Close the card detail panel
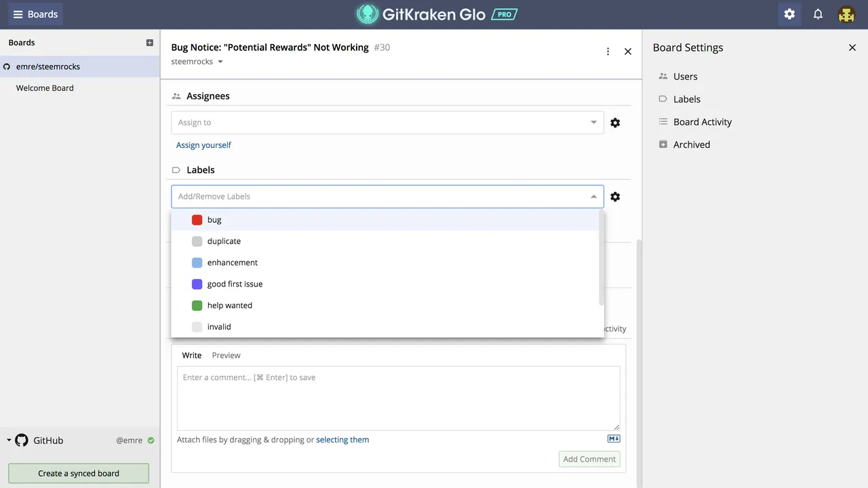This screenshot has height=488, width=868. pyautogui.click(x=628, y=52)
